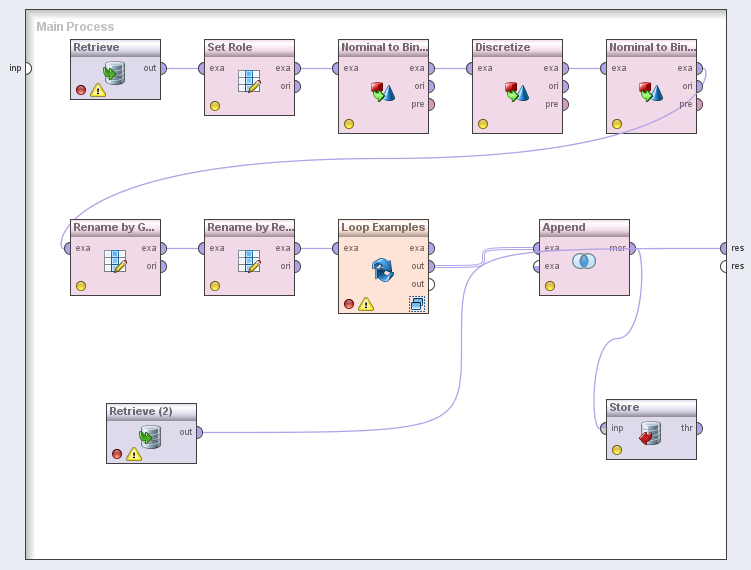Click the Store operator's database icon
The image size is (751, 570).
[650, 433]
